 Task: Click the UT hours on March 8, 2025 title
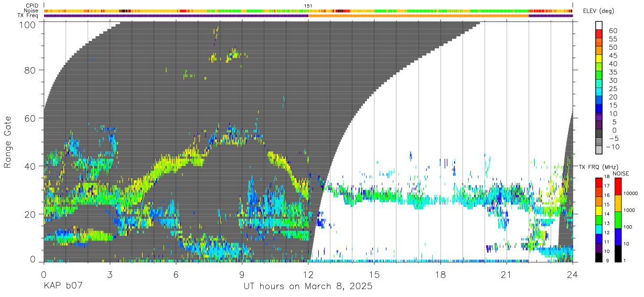(x=308, y=287)
